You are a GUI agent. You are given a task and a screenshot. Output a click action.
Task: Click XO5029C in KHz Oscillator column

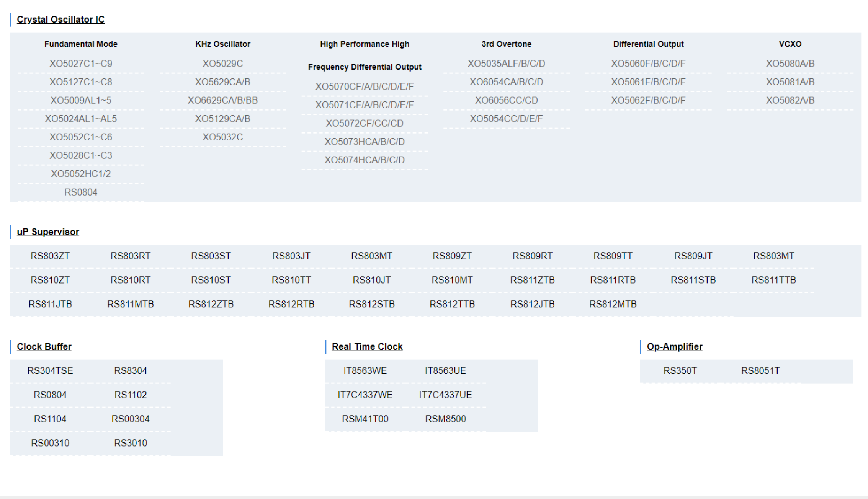pyautogui.click(x=222, y=64)
